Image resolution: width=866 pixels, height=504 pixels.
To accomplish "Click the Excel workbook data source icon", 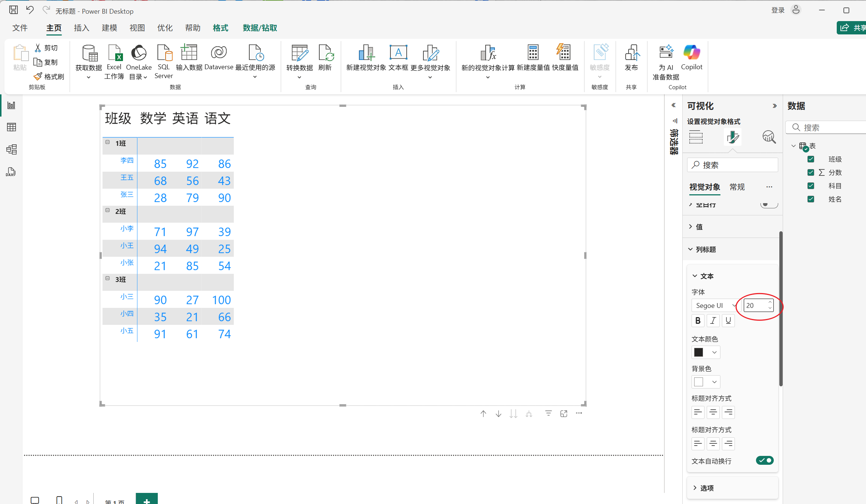I will pos(114,53).
